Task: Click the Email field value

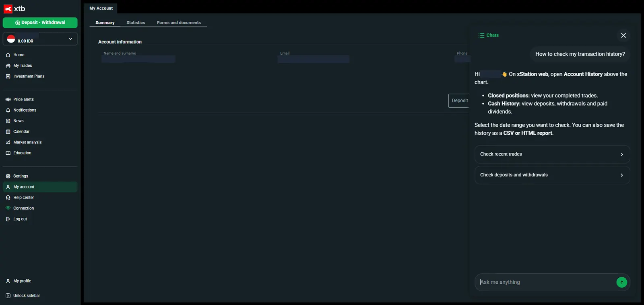Action: (314, 59)
